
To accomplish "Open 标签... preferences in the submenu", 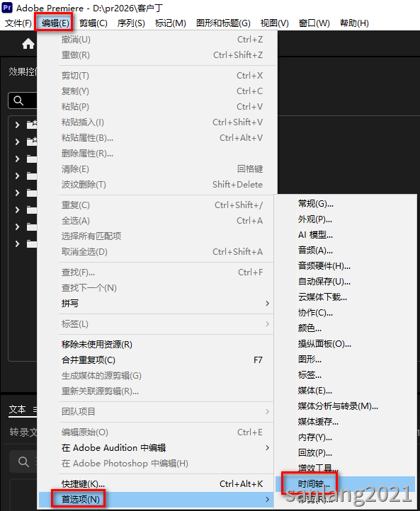I will coord(346,375).
